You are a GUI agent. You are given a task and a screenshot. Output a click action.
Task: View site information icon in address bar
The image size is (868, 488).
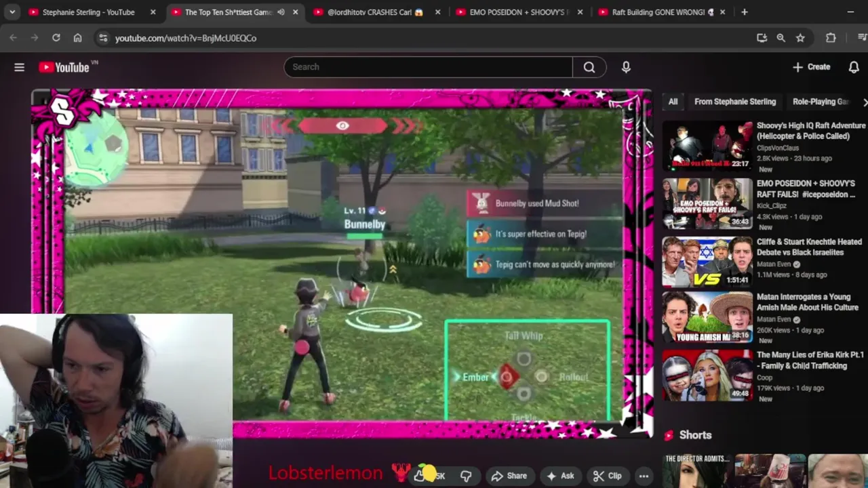click(x=103, y=38)
